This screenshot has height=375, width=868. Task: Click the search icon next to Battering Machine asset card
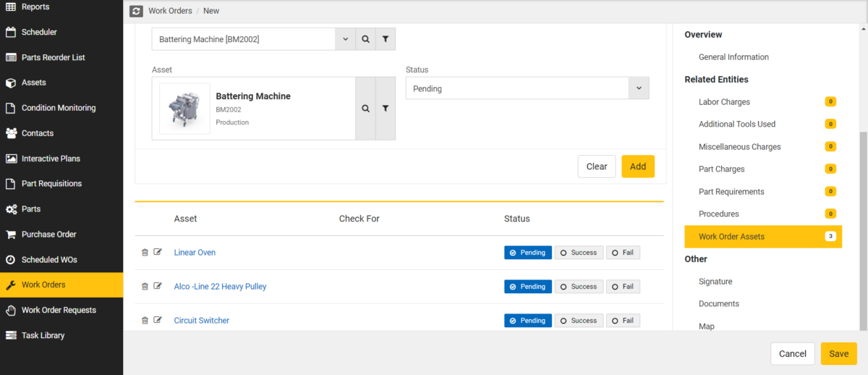(365, 109)
